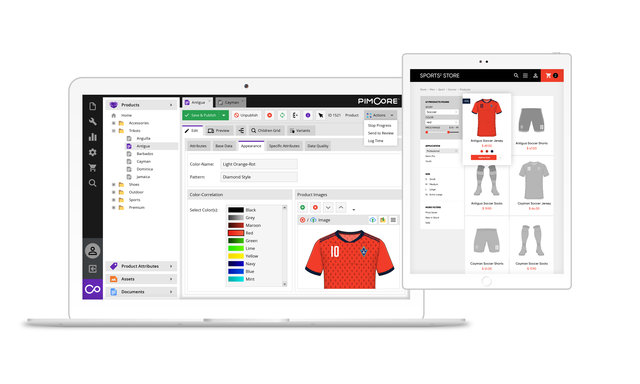The height and width of the screenshot is (384, 640).
Task: Click the Color Name input field
Action: pyautogui.click(x=259, y=164)
